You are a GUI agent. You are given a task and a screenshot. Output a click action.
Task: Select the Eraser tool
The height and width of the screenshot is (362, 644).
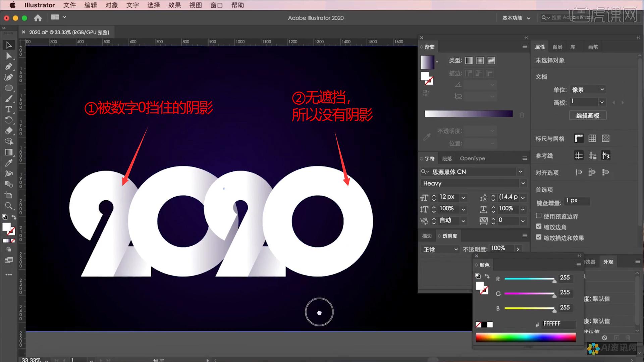[9, 131]
